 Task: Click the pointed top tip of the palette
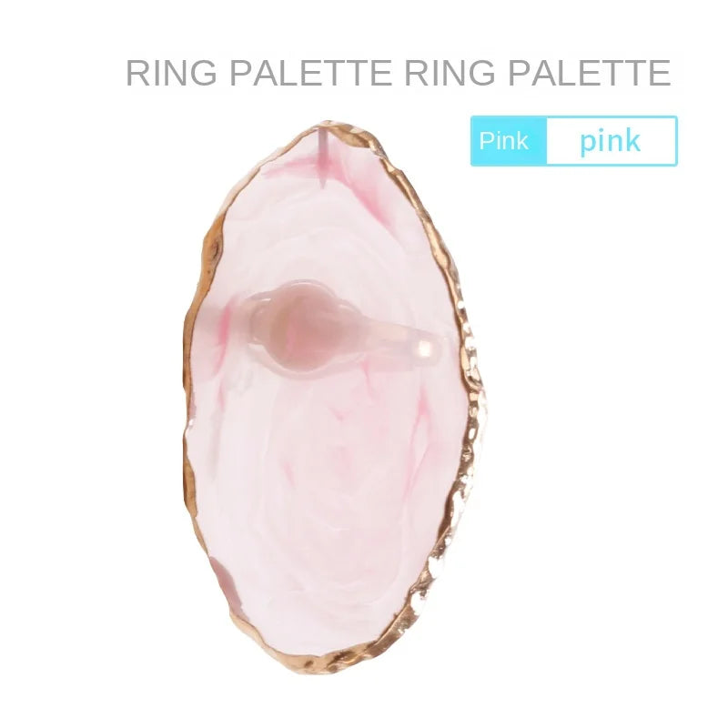tap(330, 126)
